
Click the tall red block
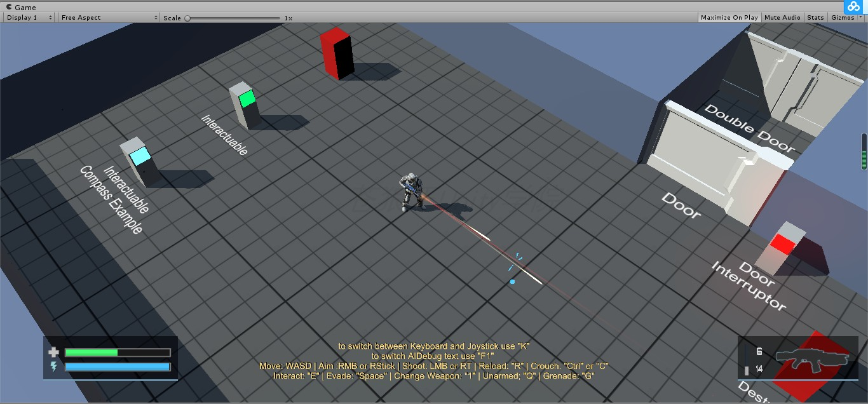337,54
